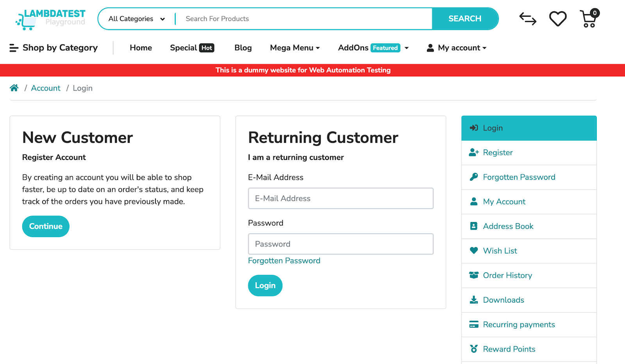625x364 pixels.
Task: Expand the Mega Menu dropdown
Action: coord(295,48)
